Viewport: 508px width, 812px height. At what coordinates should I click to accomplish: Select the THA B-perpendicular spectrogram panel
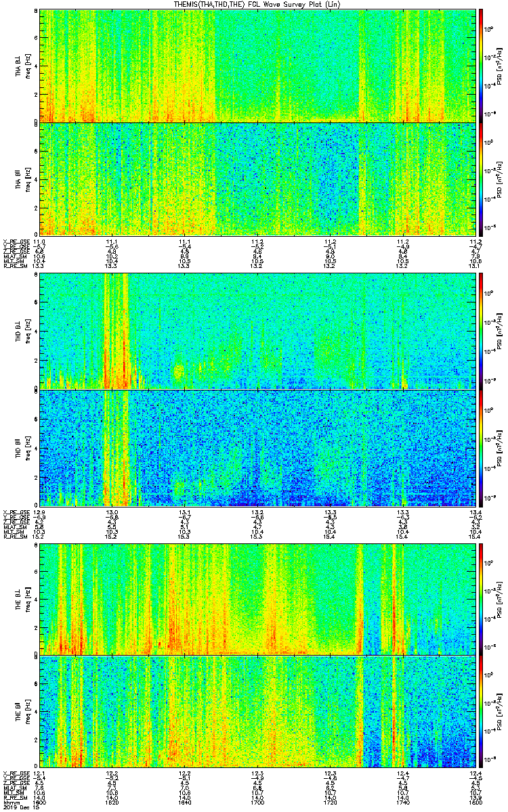click(257, 66)
